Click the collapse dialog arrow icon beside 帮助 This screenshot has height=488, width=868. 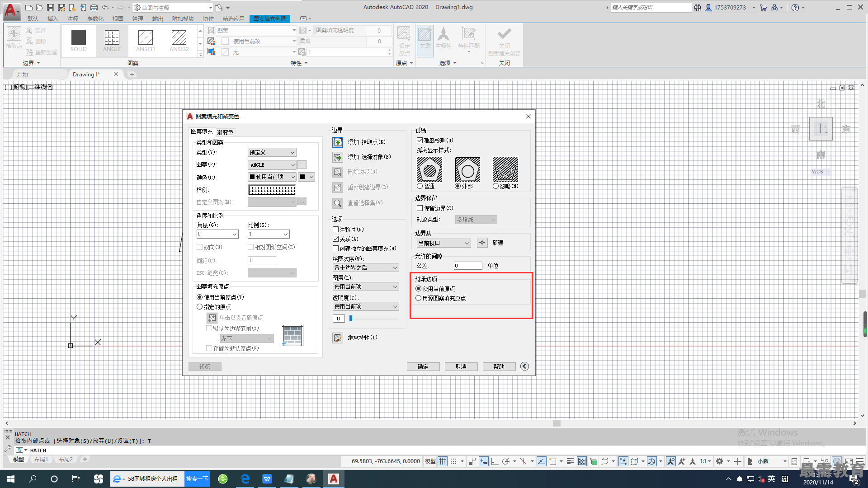(x=524, y=366)
